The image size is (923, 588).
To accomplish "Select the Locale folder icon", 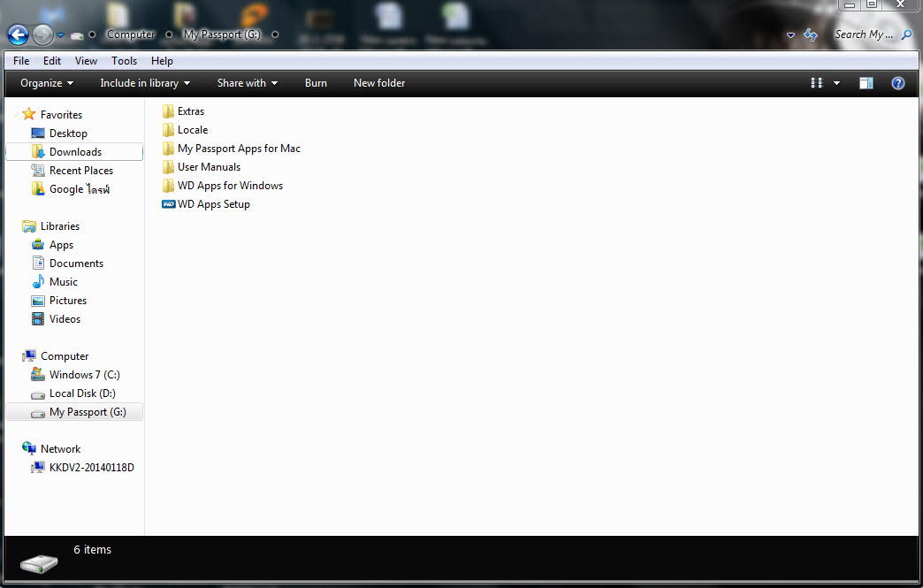I will [168, 129].
